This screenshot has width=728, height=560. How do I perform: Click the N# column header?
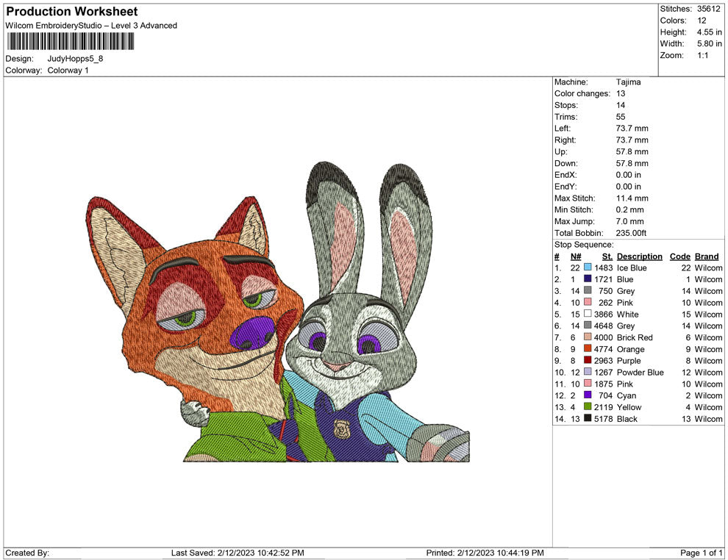click(576, 256)
